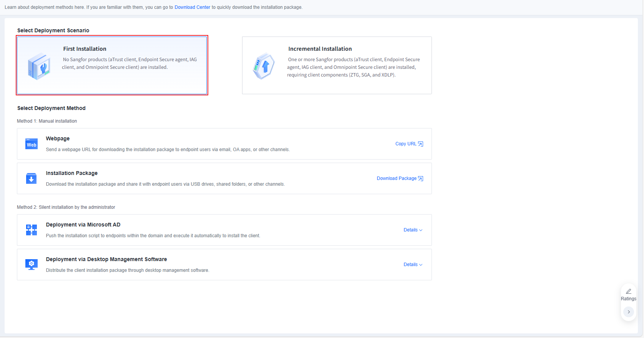Click the Ratings pencil icon
This screenshot has height=338, width=644.
[x=629, y=291]
